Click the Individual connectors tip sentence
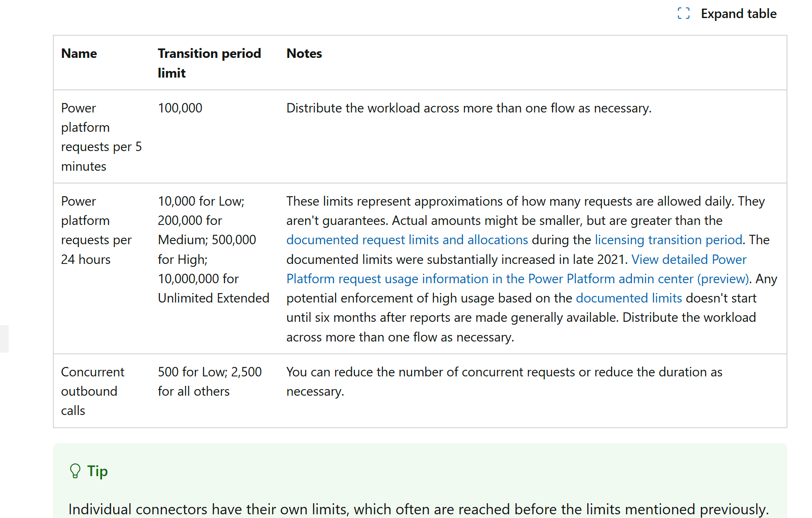 [x=418, y=509]
